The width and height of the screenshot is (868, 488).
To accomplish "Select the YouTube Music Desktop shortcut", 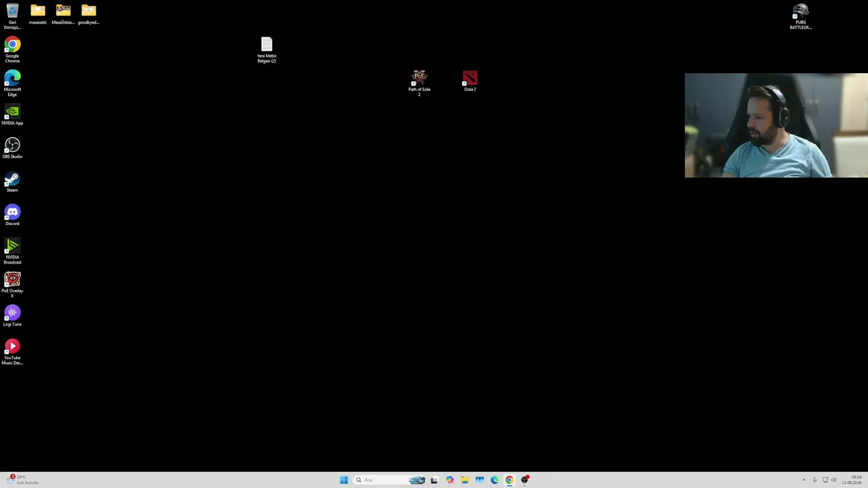I will (12, 352).
